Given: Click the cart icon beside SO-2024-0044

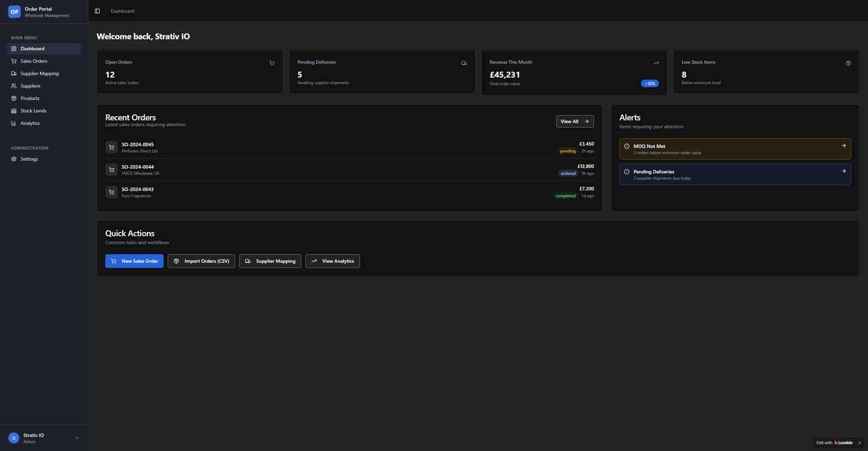Looking at the screenshot, I should (x=111, y=170).
